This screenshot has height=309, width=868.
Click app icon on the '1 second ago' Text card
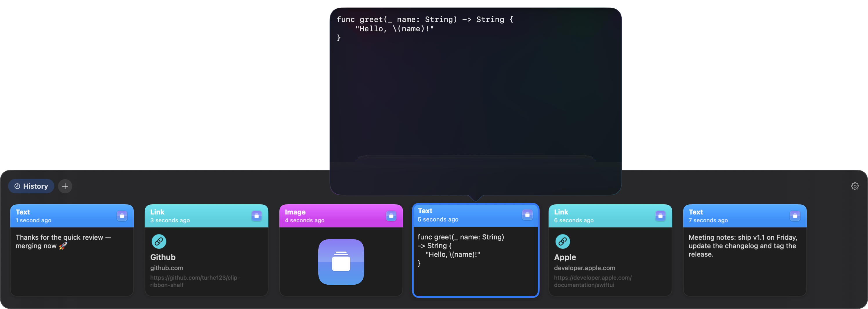click(122, 216)
